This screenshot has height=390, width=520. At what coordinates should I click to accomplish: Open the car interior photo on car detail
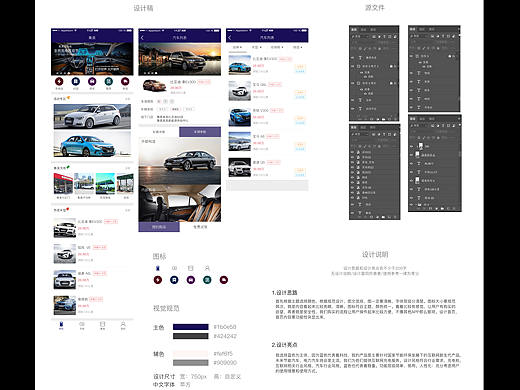pos(180,202)
